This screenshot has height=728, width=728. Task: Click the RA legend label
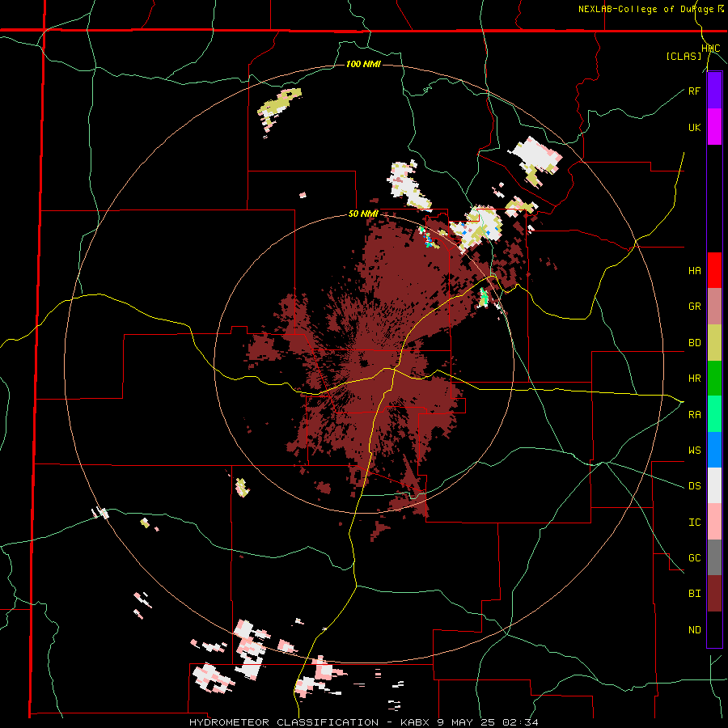coord(694,415)
